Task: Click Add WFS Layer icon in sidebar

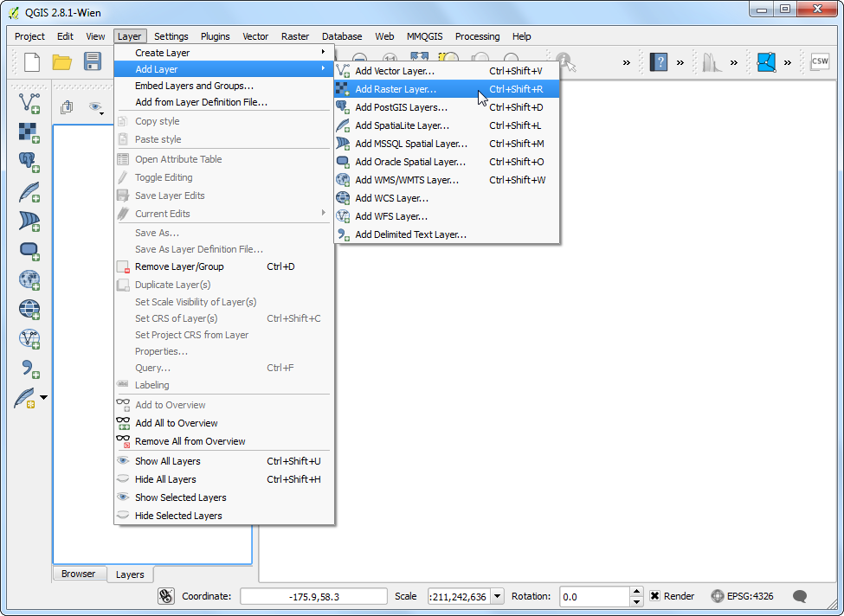Action: [29, 339]
